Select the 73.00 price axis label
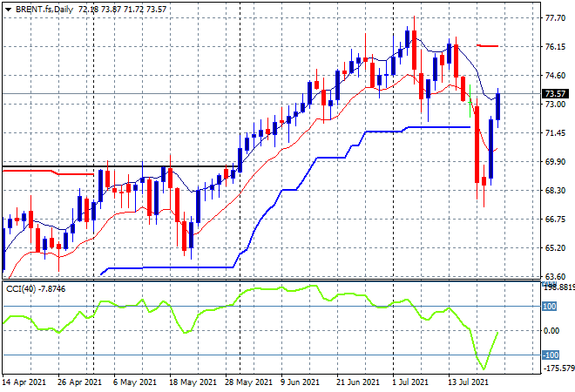The image size is (575, 392). point(555,105)
